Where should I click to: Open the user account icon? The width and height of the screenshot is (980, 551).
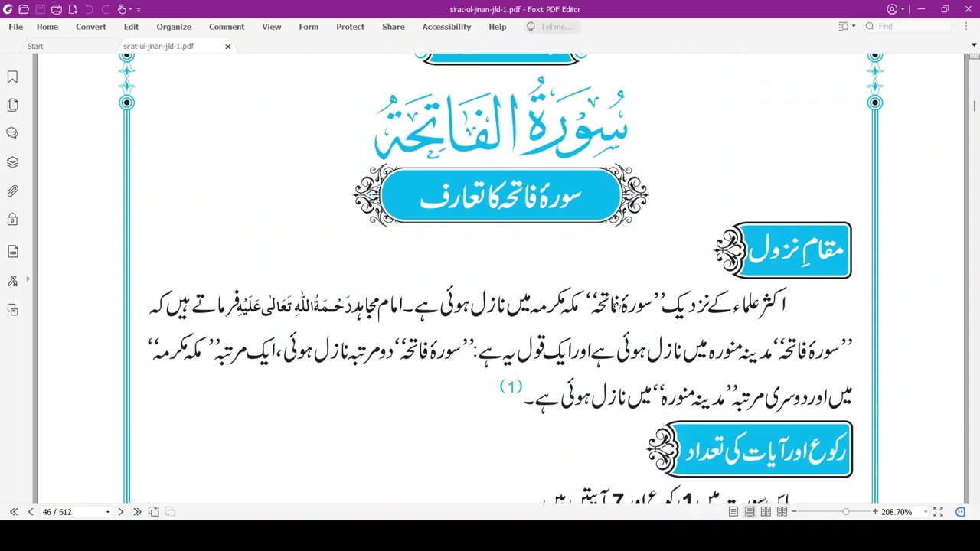892,9
